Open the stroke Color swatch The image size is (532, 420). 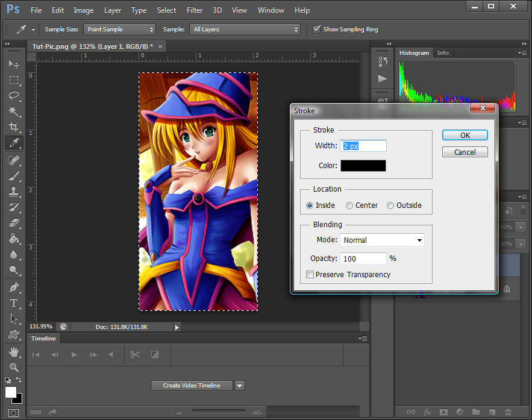363,166
